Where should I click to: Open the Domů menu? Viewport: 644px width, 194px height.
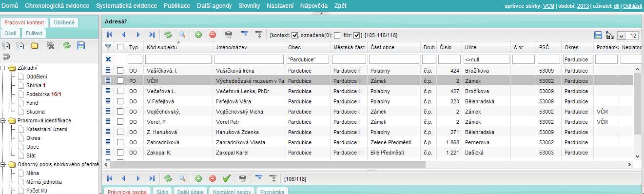(10, 5)
